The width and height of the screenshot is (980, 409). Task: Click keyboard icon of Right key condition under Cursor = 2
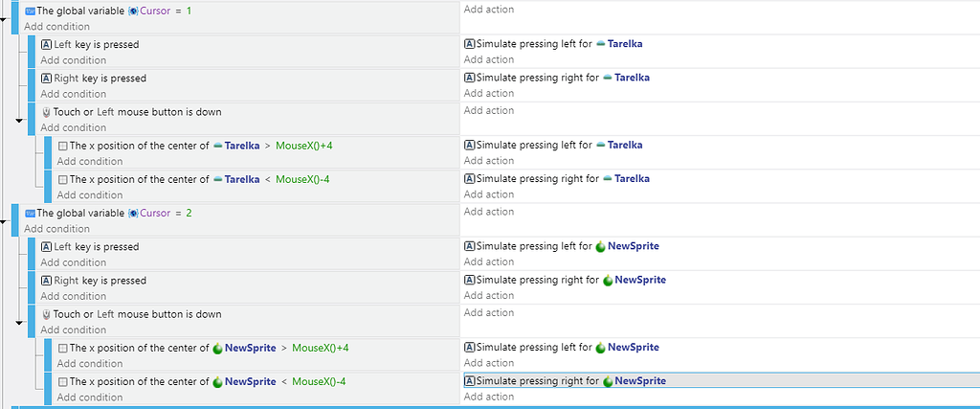tap(46, 281)
